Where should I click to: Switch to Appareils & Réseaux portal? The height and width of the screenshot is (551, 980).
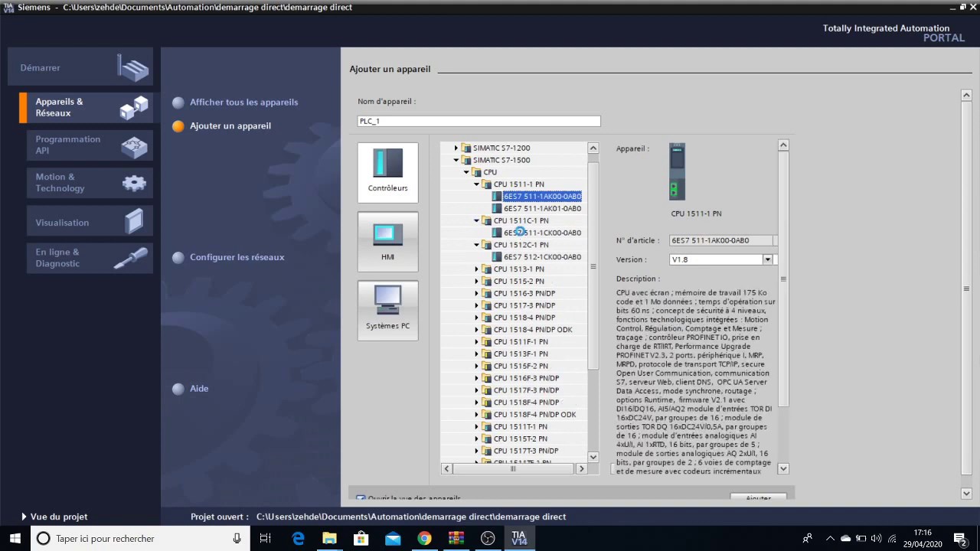[86, 107]
